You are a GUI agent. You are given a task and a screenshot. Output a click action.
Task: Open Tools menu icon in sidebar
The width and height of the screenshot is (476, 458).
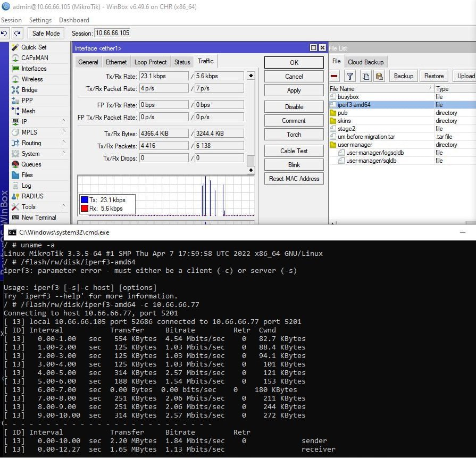click(x=15, y=207)
